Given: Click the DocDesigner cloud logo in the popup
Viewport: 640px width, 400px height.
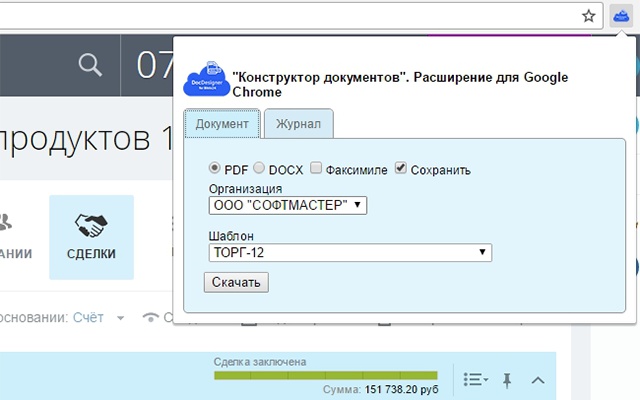Looking at the screenshot, I should pyautogui.click(x=207, y=80).
